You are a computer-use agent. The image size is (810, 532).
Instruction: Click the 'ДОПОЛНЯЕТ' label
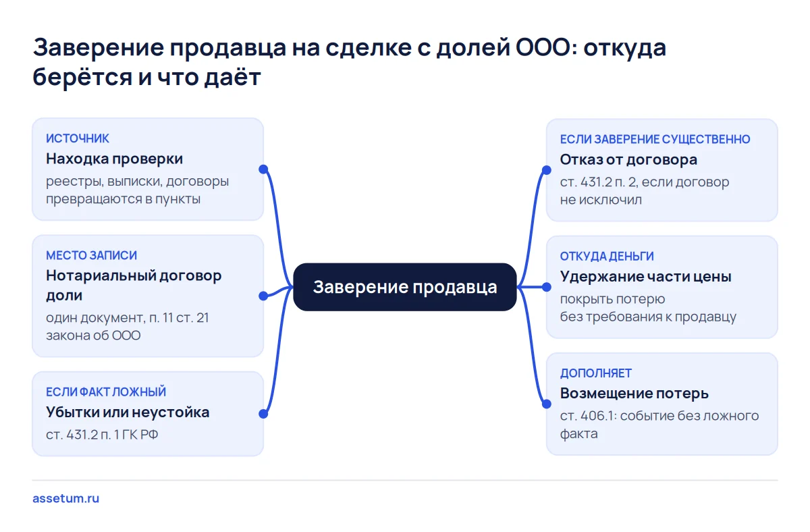click(x=596, y=373)
